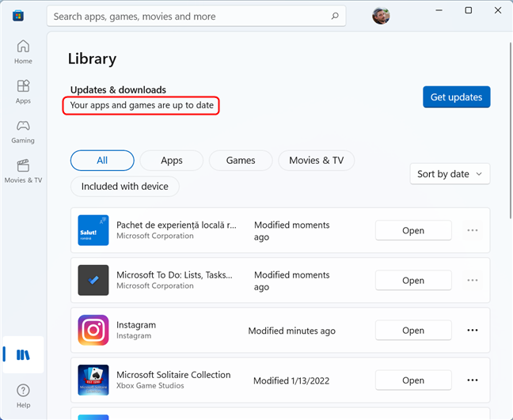
Task: Click the search magnifier icon
Action: 335,16
